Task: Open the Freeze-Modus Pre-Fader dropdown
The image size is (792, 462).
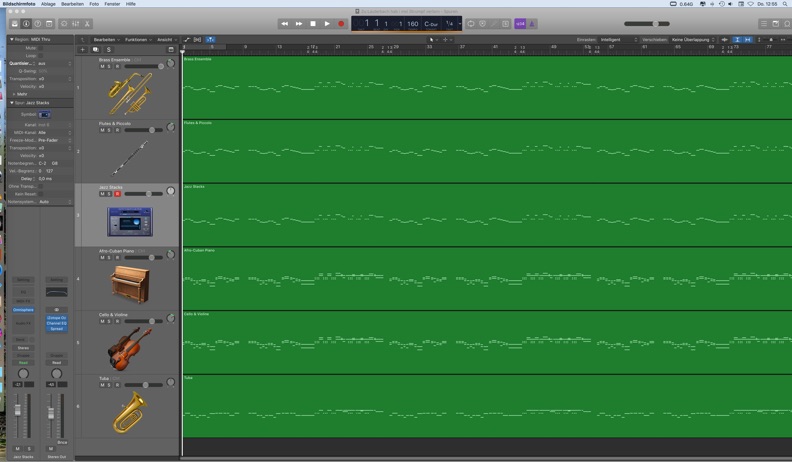Action: 55,140
